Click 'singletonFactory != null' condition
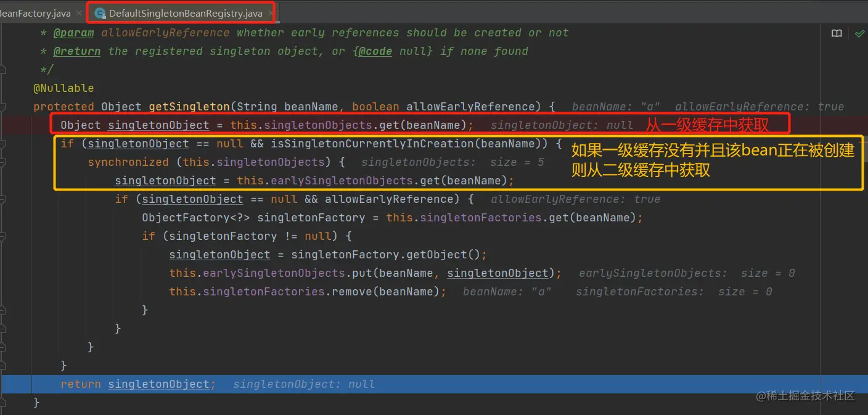The height and width of the screenshot is (415, 868). (x=250, y=236)
